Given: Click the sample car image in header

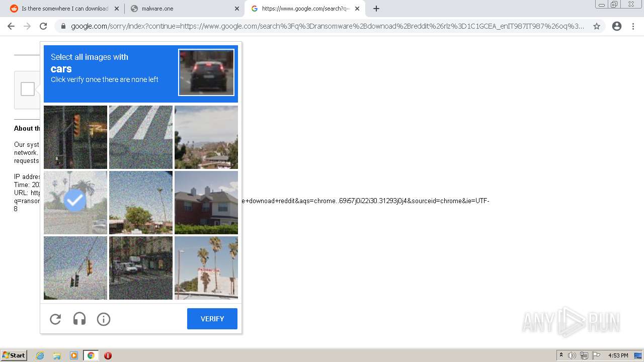Looking at the screenshot, I should [206, 72].
